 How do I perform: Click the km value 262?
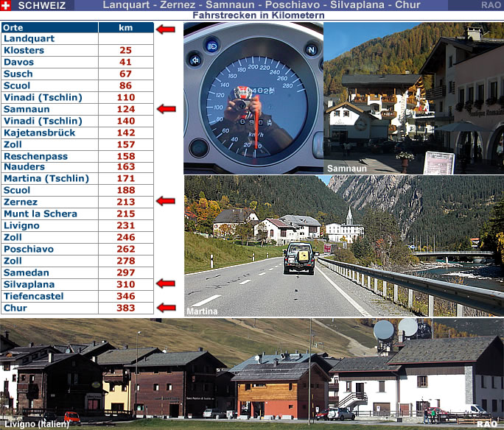coord(126,249)
